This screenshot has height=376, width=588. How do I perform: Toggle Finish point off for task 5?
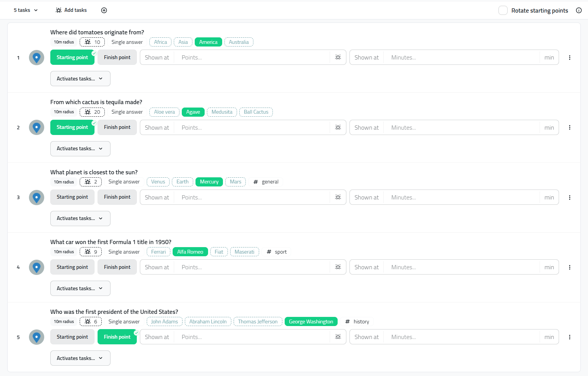117,337
